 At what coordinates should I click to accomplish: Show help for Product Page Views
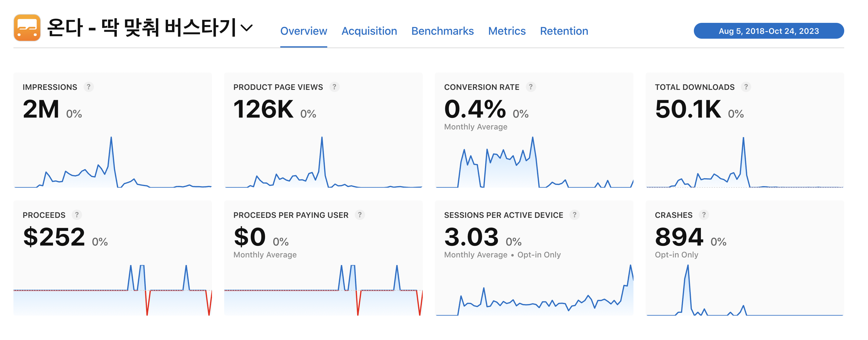click(334, 87)
